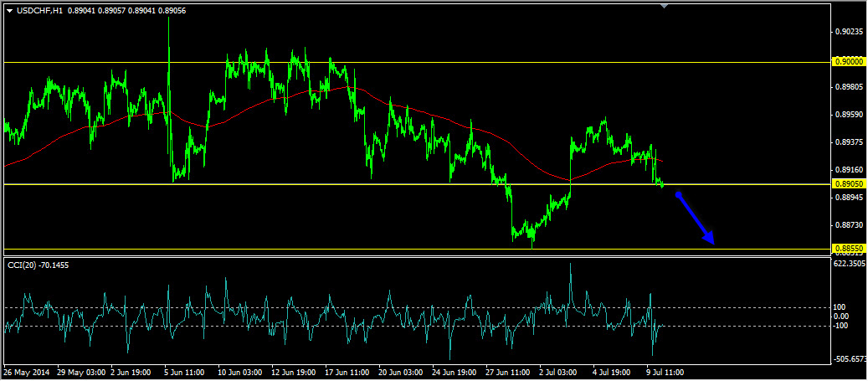This screenshot has height=381, width=868.
Task: Click the 9 Jul 11:00 time label
Action: tap(666, 372)
